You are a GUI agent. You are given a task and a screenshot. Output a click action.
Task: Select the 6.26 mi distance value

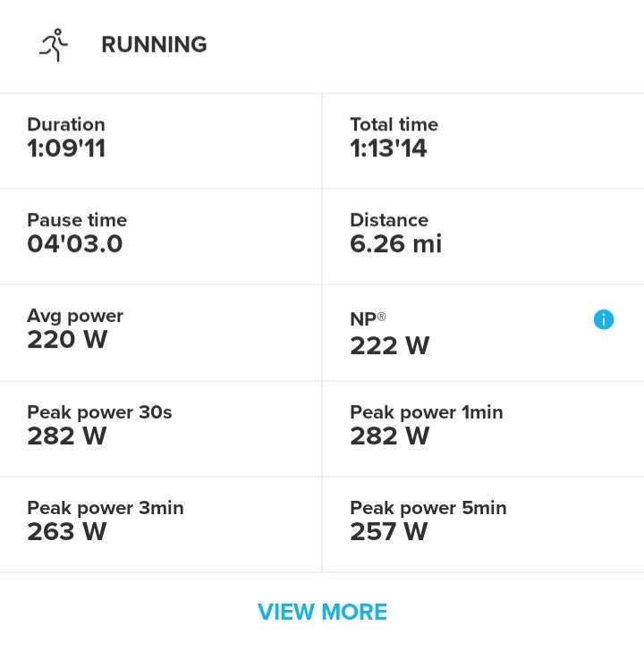(x=395, y=244)
